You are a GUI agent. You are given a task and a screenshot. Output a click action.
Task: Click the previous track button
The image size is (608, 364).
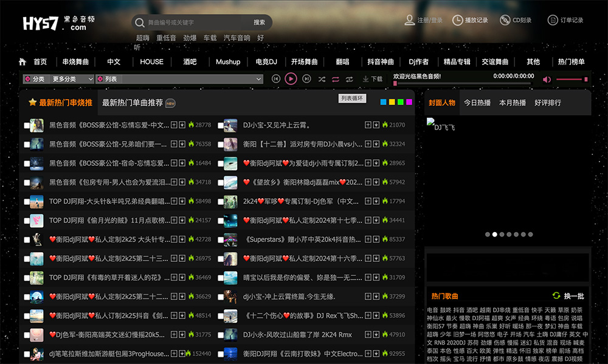pos(275,78)
